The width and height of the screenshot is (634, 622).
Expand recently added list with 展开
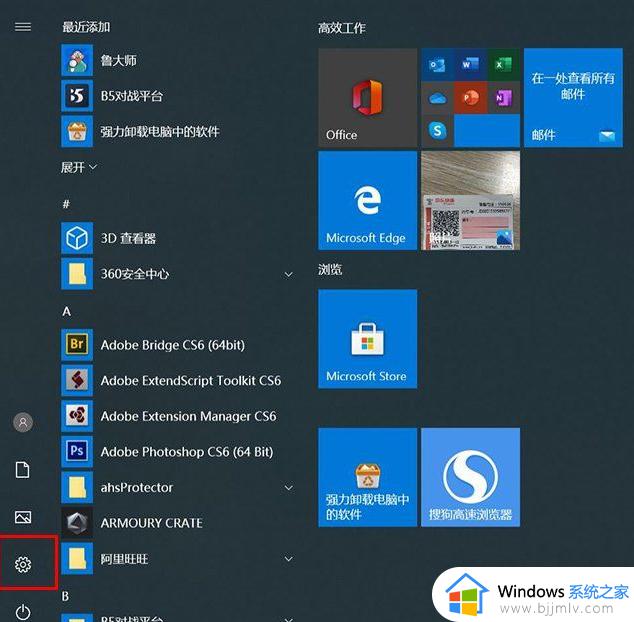pyautogui.click(x=79, y=167)
